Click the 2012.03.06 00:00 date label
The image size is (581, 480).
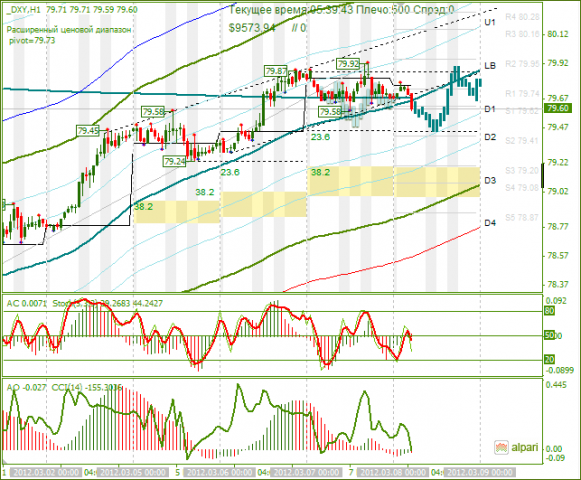click(x=220, y=473)
